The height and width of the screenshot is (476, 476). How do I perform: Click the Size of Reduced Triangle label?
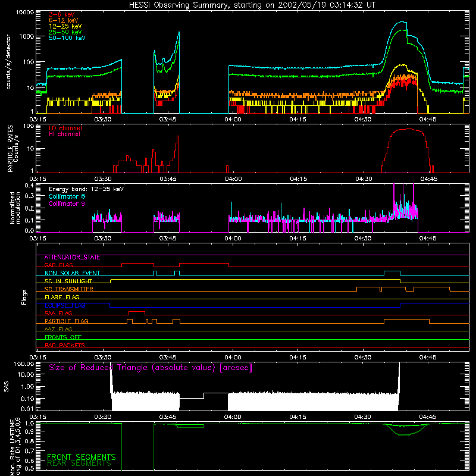pos(151,368)
